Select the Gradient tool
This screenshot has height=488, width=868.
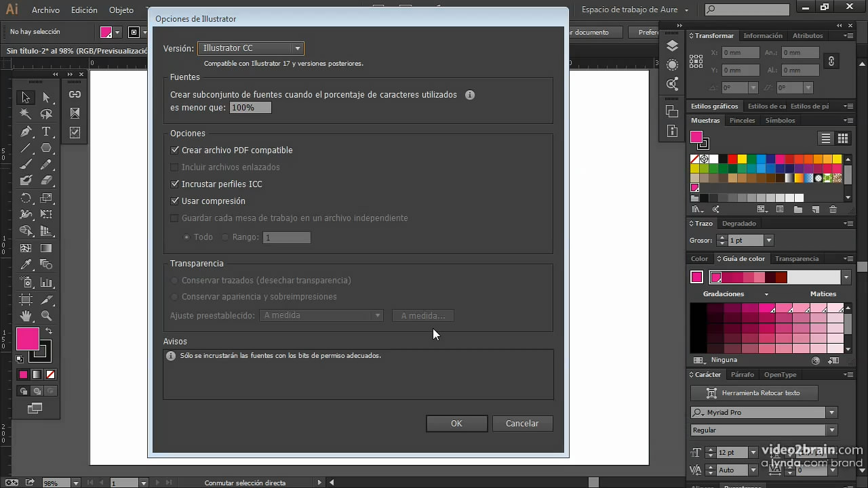pos(46,248)
